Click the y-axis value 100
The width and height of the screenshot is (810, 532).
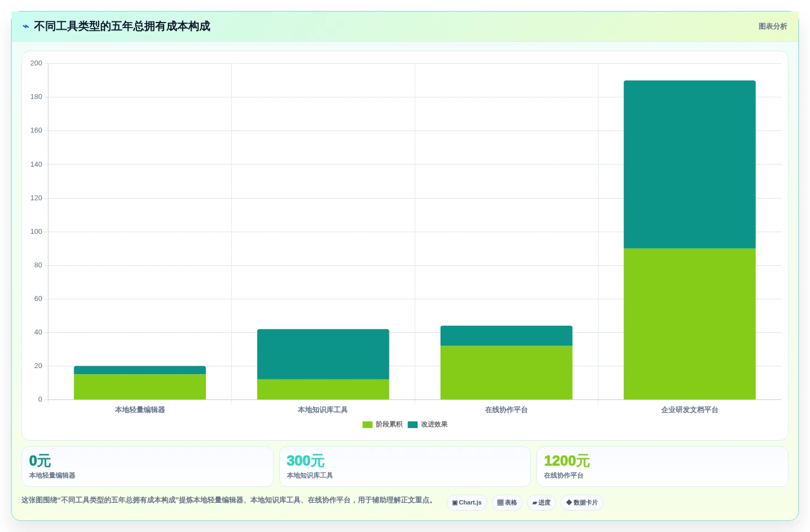(x=36, y=232)
